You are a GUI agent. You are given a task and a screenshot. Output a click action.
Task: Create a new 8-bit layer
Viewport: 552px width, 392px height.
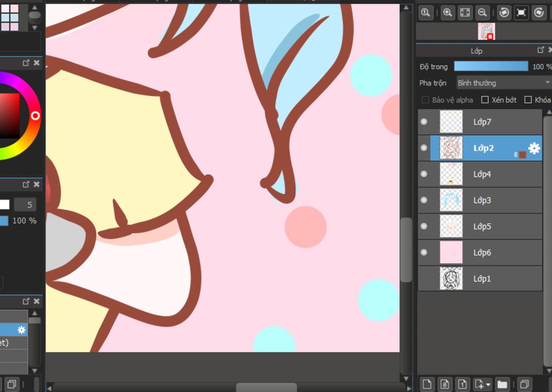(x=444, y=384)
